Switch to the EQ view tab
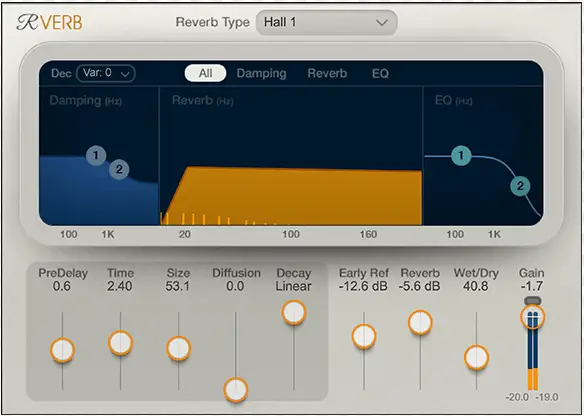Screen dimensions: 584x416 (x=380, y=73)
